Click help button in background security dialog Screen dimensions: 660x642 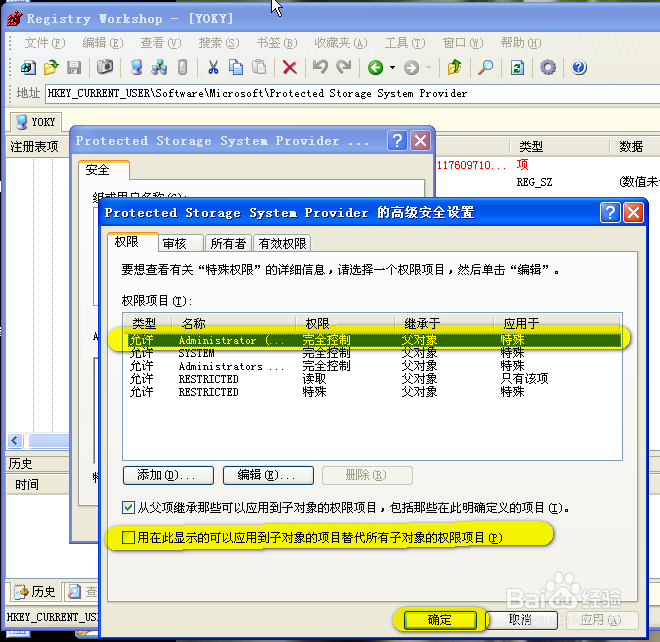(x=397, y=141)
